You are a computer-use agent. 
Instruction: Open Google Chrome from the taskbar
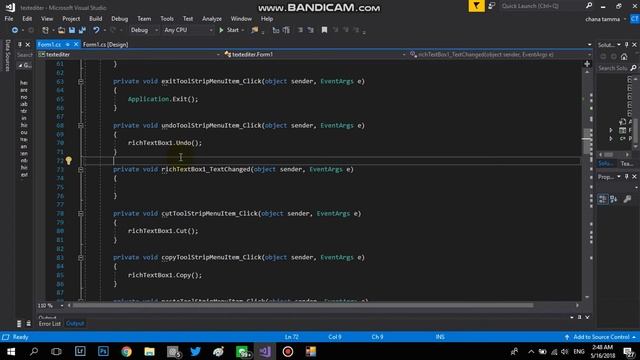point(127,351)
